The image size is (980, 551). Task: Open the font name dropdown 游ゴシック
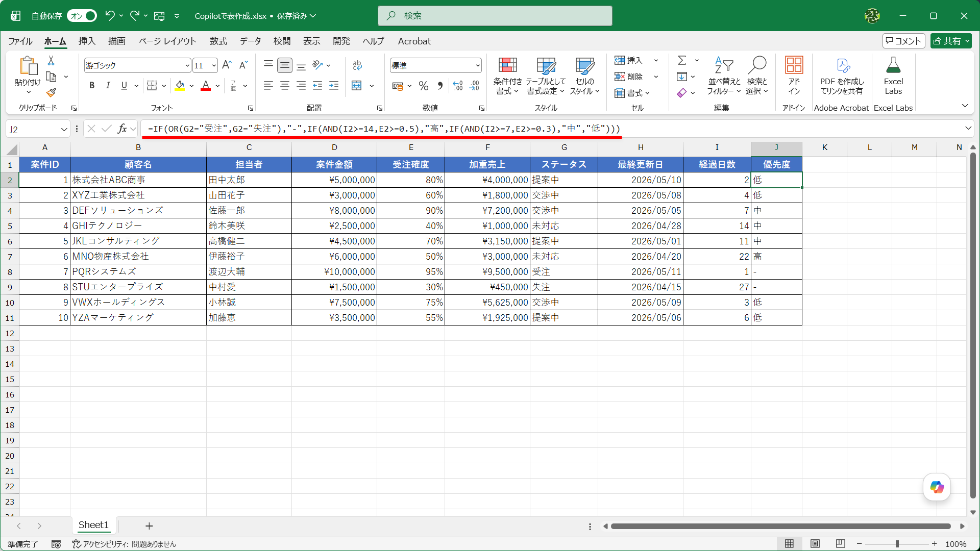(x=187, y=65)
